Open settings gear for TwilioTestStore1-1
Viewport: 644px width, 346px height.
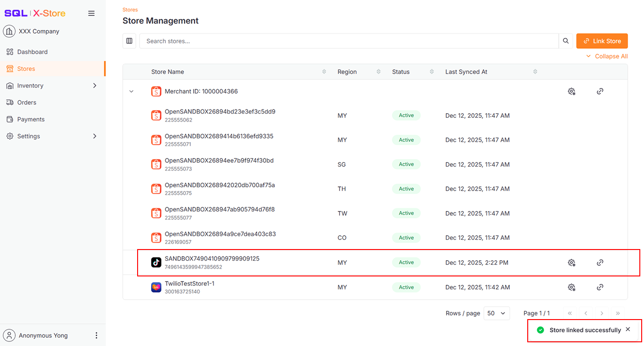571,287
